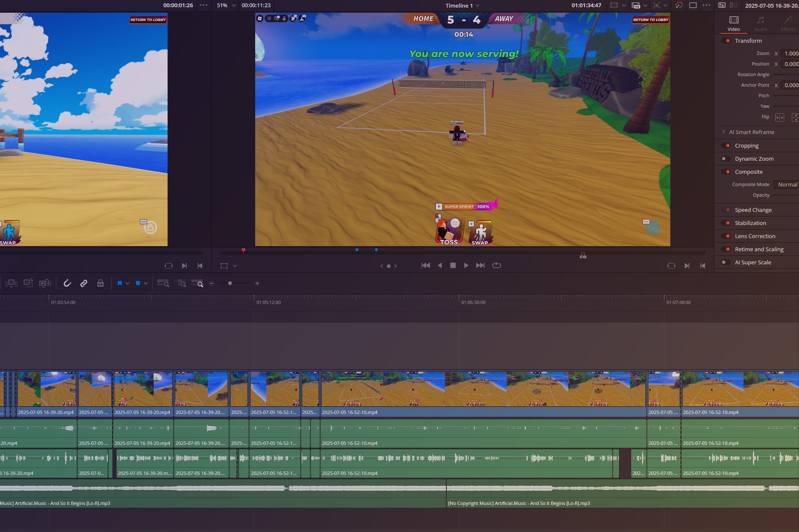This screenshot has height=532, width=799.
Task: Toggle position lock padlock icon
Action: 100,283
